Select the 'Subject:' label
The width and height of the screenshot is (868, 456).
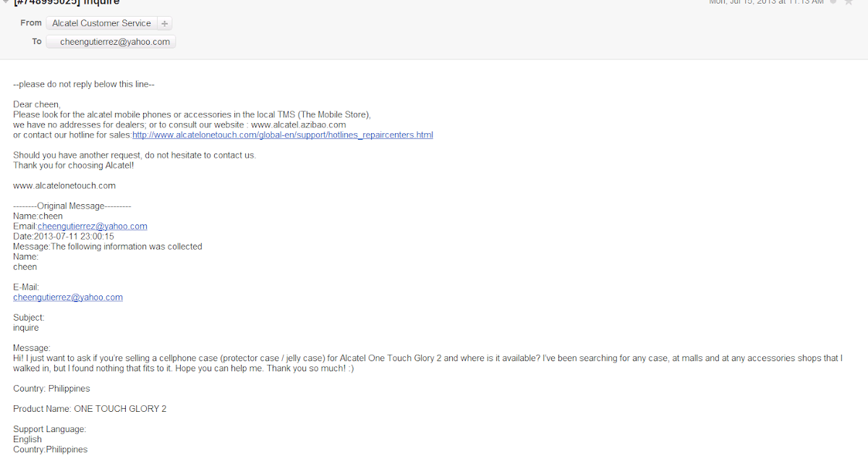click(29, 317)
